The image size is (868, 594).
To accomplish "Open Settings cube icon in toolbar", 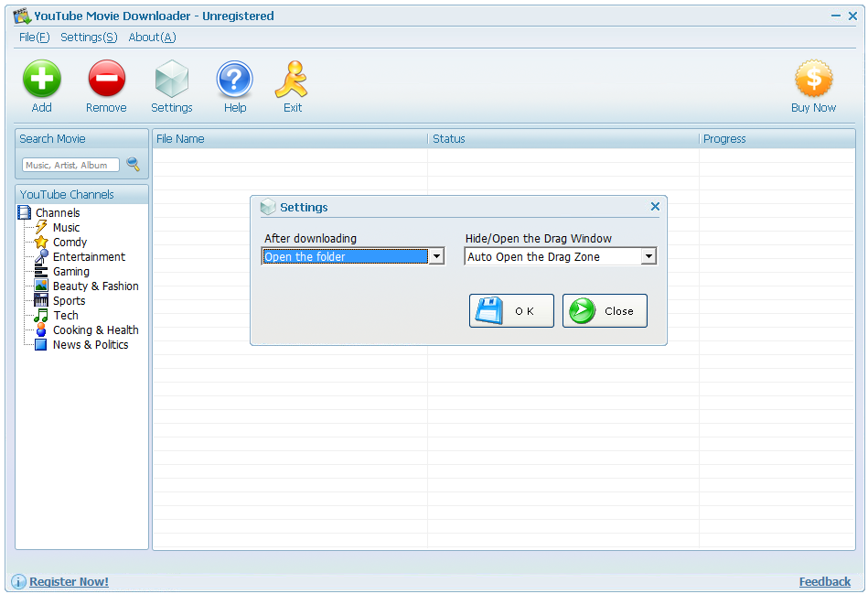I will click(172, 79).
